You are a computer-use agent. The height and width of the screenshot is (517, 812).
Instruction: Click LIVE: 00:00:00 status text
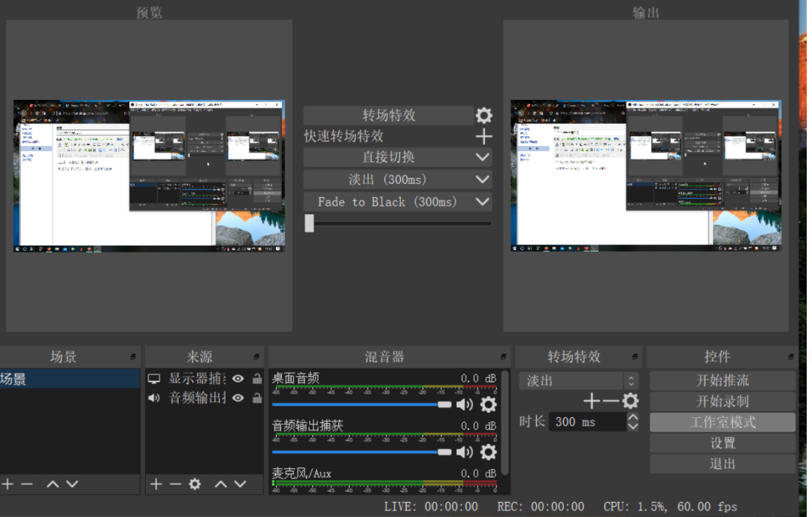click(431, 506)
